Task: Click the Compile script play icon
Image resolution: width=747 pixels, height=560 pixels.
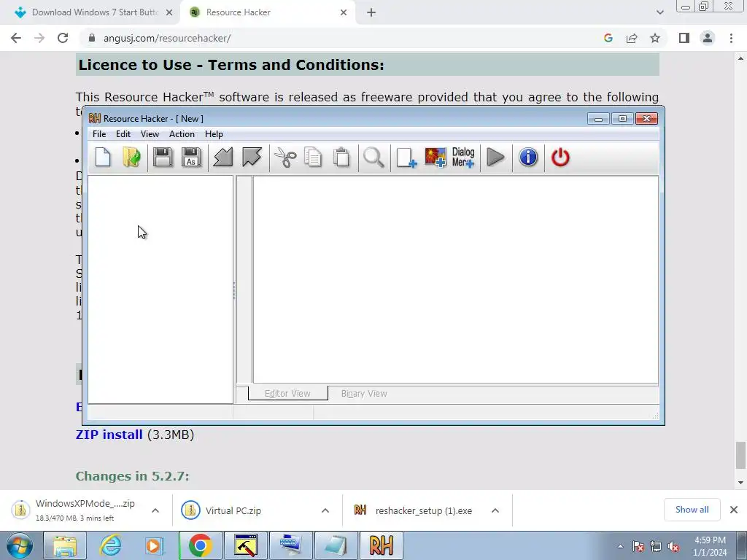Action: click(x=495, y=157)
